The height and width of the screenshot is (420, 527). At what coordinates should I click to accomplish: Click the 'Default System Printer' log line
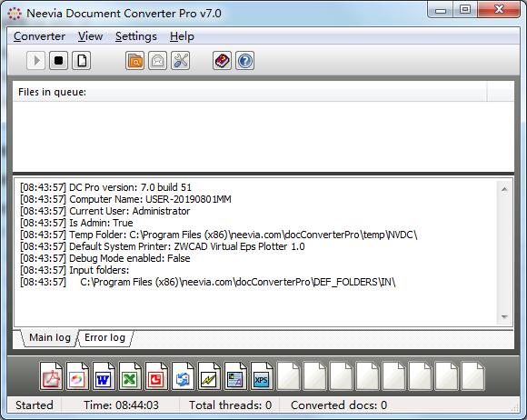point(163,246)
